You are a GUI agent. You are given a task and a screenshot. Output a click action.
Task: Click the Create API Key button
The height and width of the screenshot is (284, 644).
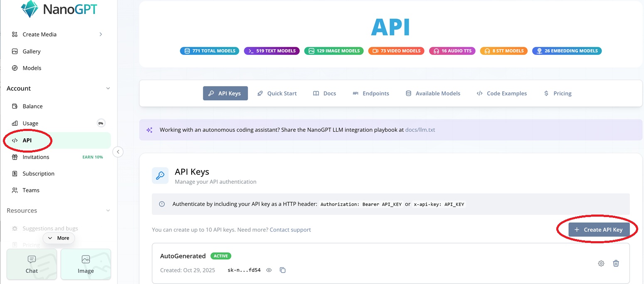pos(599,230)
